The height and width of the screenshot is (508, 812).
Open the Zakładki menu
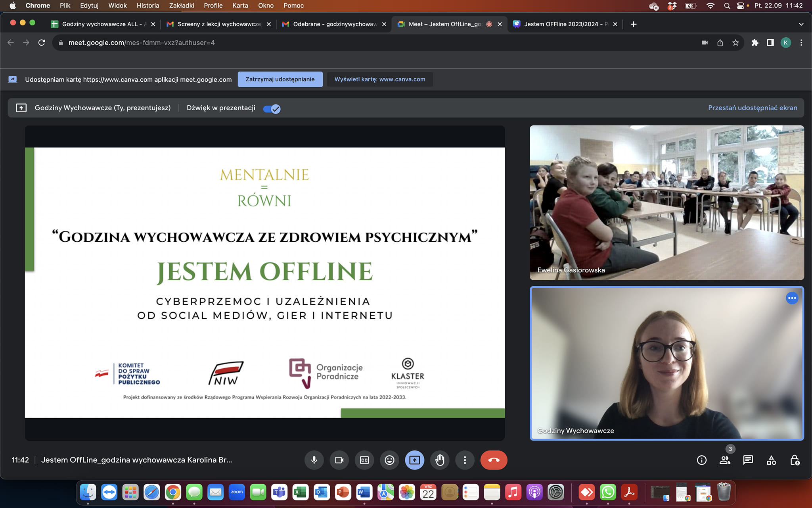182,6
